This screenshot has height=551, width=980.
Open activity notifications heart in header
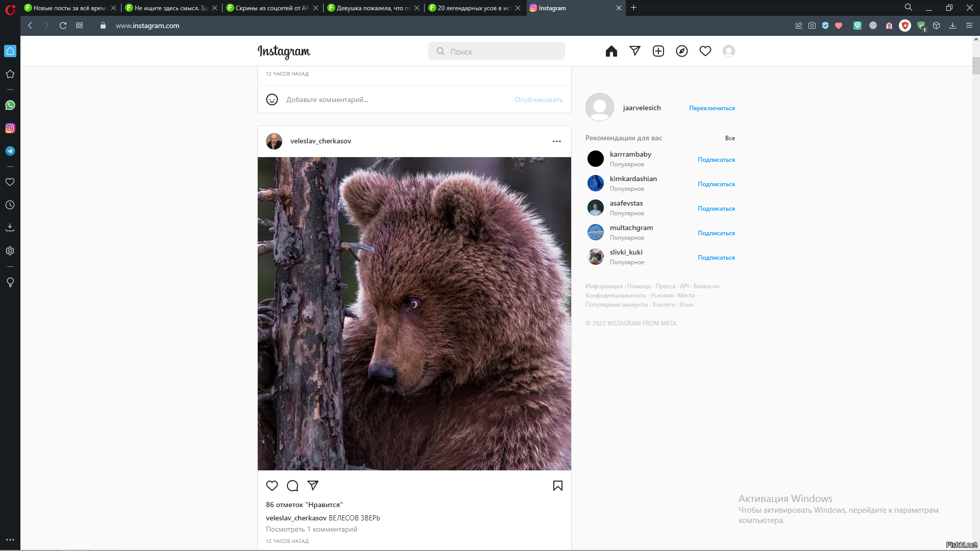pyautogui.click(x=705, y=51)
